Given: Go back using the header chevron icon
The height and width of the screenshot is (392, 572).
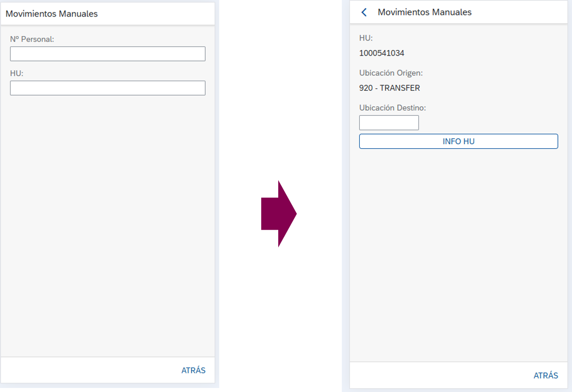Looking at the screenshot, I should coord(364,13).
